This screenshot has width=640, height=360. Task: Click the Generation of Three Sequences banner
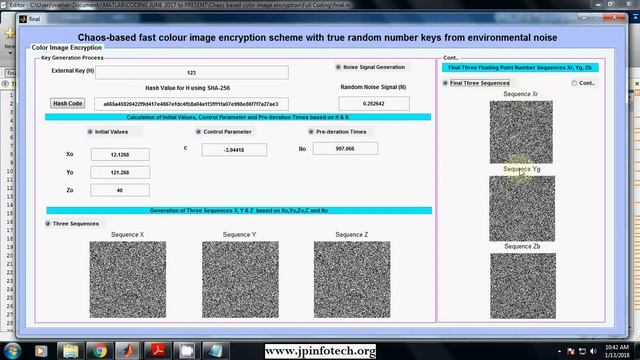point(239,211)
